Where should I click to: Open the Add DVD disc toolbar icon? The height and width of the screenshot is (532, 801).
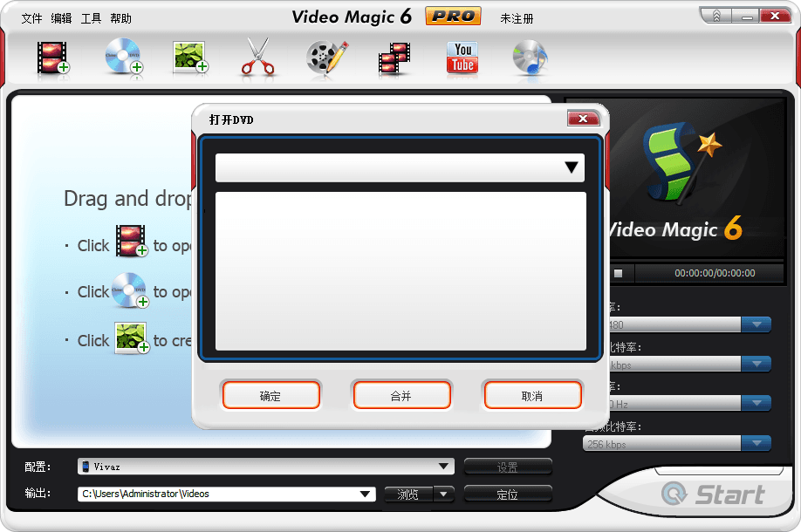click(124, 58)
